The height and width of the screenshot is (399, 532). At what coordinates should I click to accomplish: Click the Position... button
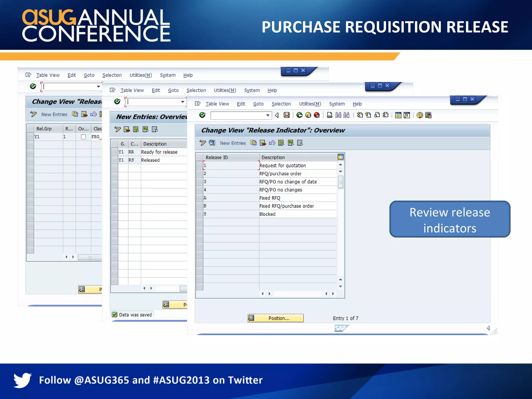[x=276, y=318]
